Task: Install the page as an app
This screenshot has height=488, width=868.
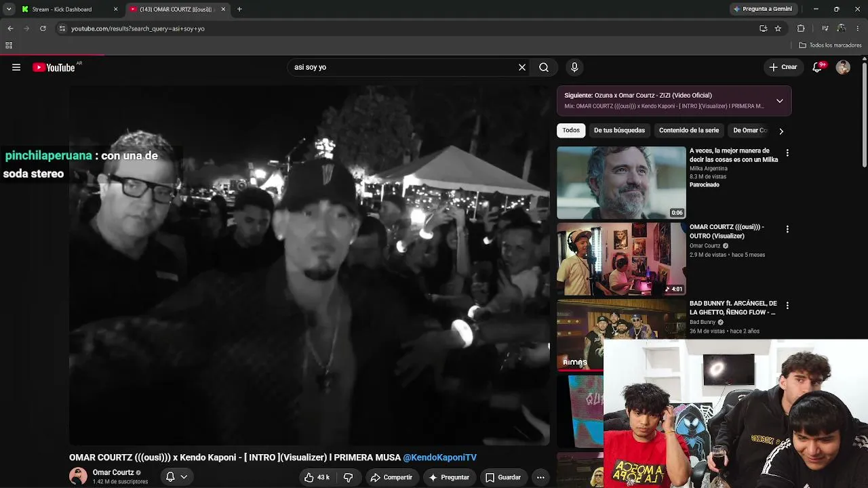Action: (x=763, y=28)
